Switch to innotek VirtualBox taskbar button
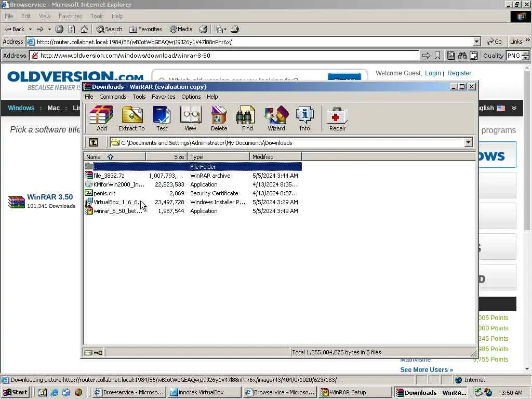Viewport: 532px width, 399px height. [x=204, y=392]
